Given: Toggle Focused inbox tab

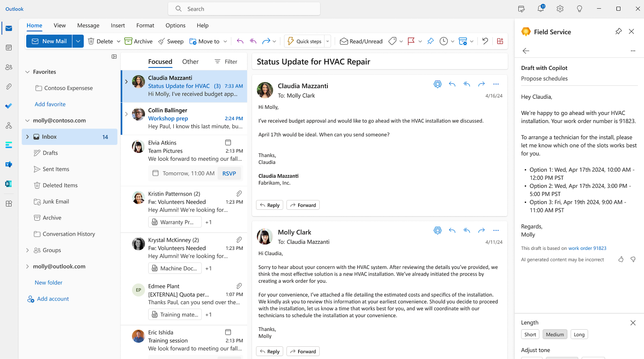Looking at the screenshot, I should pyautogui.click(x=160, y=61).
